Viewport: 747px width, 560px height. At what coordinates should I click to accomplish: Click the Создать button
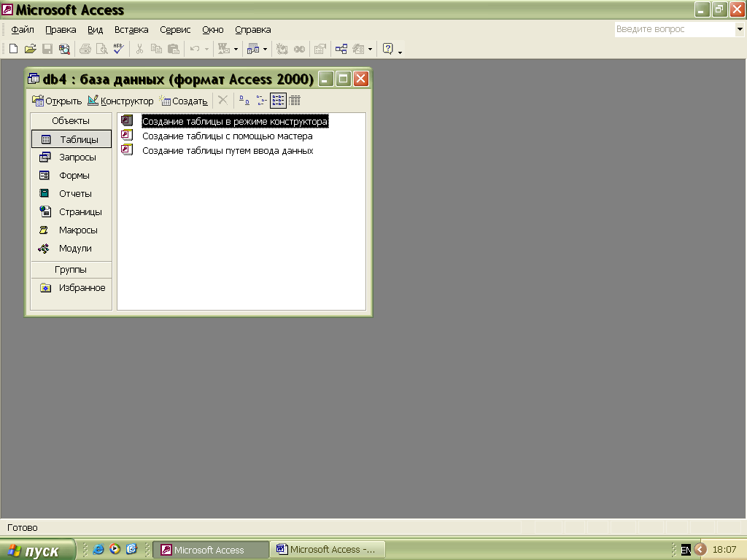pyautogui.click(x=184, y=101)
